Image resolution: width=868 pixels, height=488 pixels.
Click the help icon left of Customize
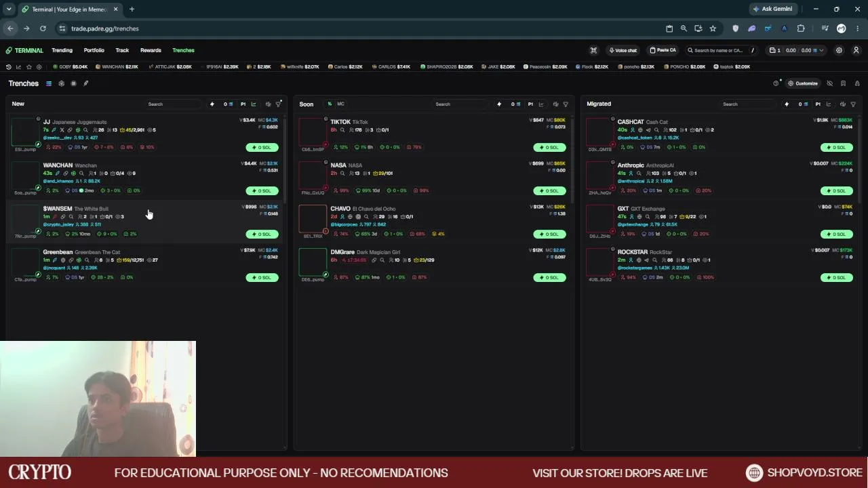tap(776, 83)
